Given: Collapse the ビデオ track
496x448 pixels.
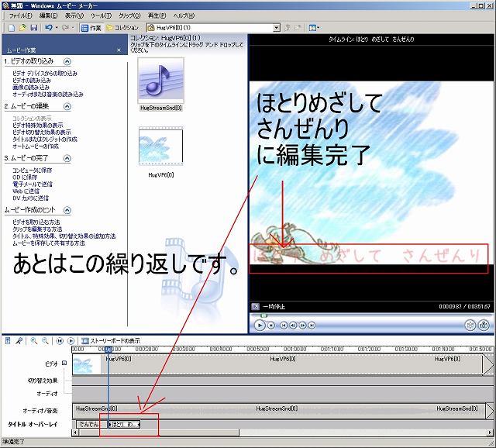Looking at the screenshot, I should tap(64, 364).
